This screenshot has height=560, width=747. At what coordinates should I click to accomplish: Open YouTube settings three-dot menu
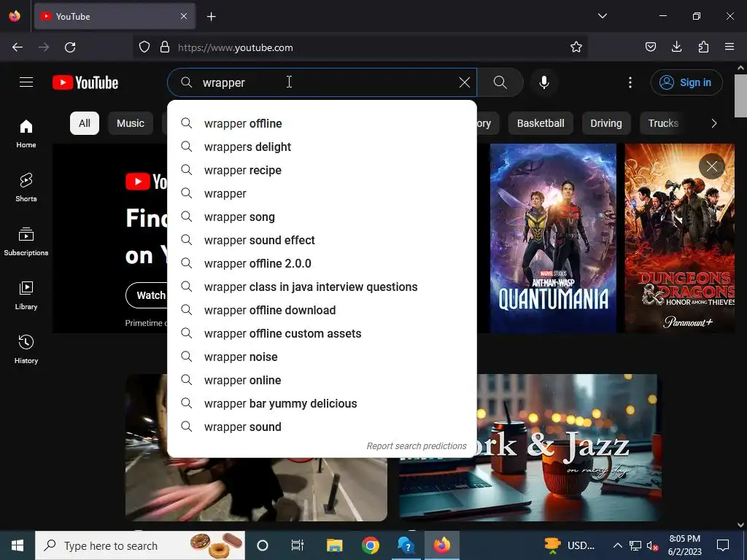(x=630, y=82)
